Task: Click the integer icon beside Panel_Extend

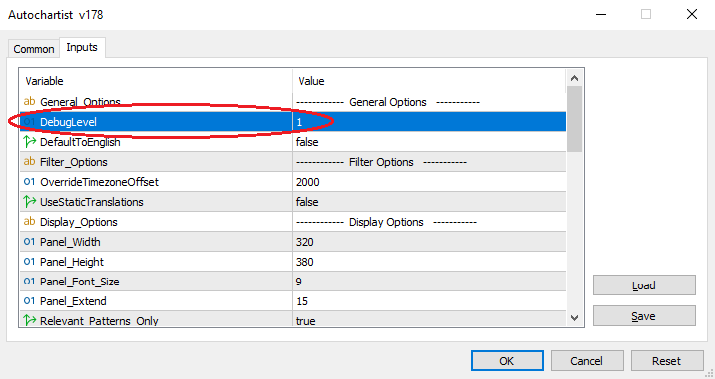Action: point(29,301)
